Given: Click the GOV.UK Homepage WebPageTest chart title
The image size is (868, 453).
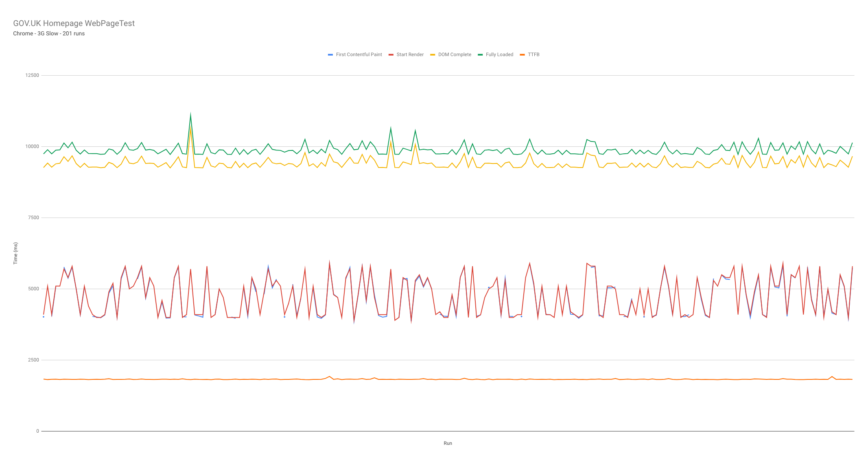Looking at the screenshot, I should point(74,23).
